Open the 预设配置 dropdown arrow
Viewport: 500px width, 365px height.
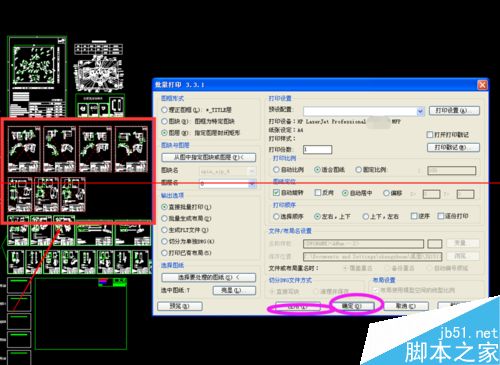(420, 111)
